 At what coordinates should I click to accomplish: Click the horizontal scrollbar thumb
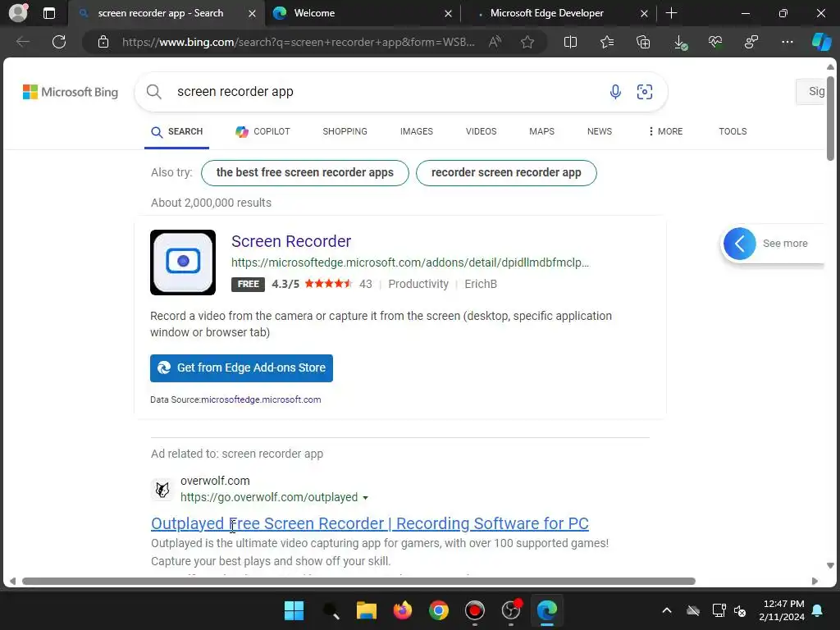coord(358,582)
